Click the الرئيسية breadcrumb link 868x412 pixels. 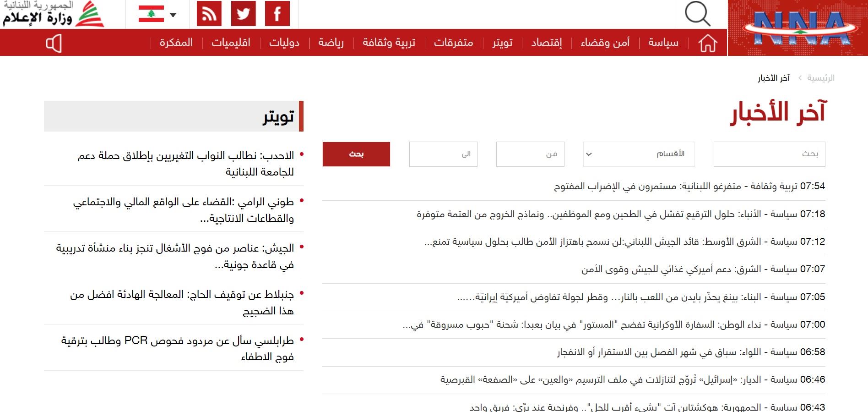coord(820,78)
